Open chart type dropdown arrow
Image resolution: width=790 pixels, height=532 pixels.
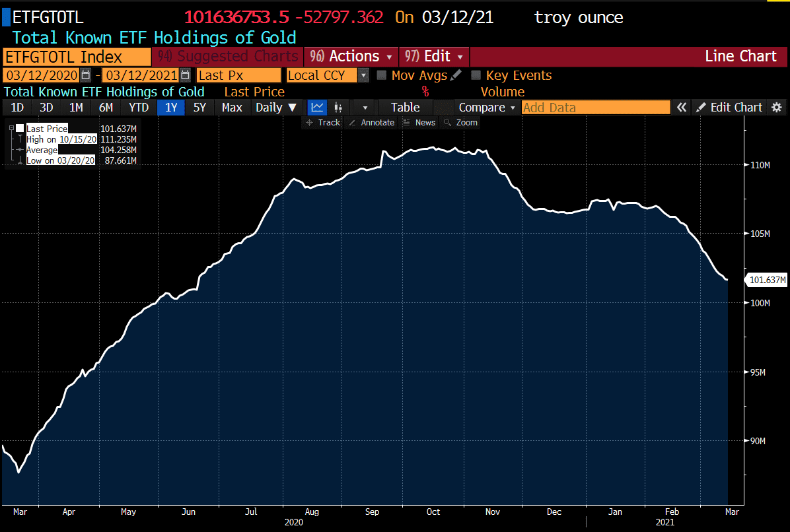[x=365, y=107]
